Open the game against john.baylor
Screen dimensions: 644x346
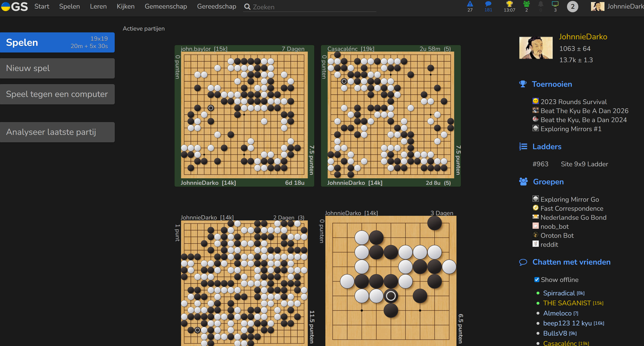pyautogui.click(x=244, y=115)
